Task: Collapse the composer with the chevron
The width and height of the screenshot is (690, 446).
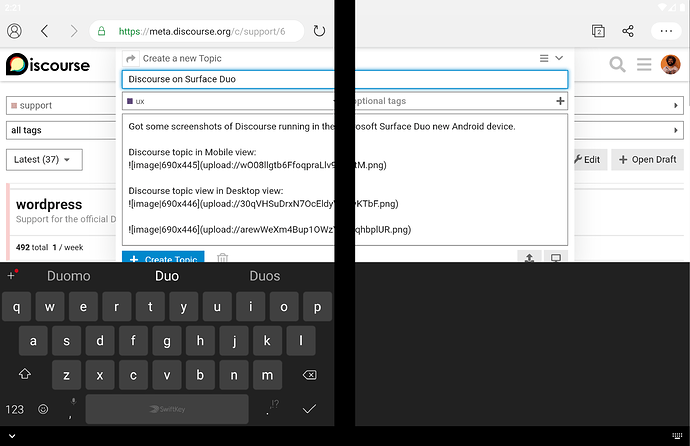Action: tap(559, 58)
